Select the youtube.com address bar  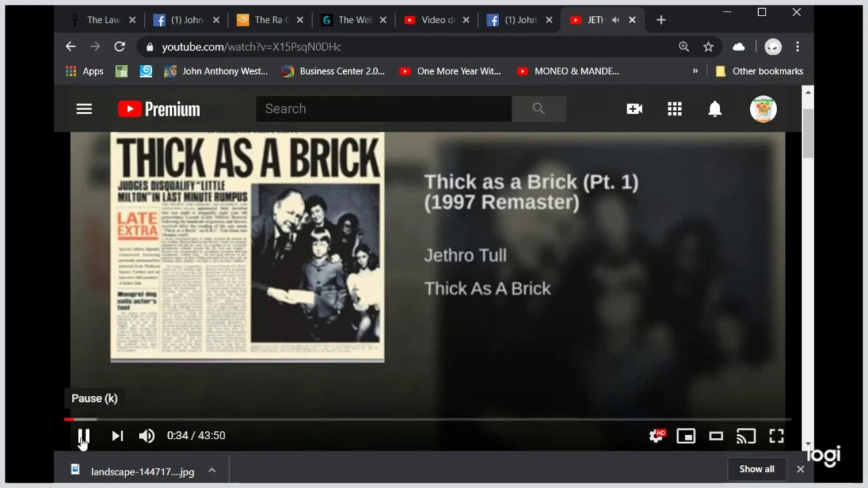pyautogui.click(x=407, y=47)
